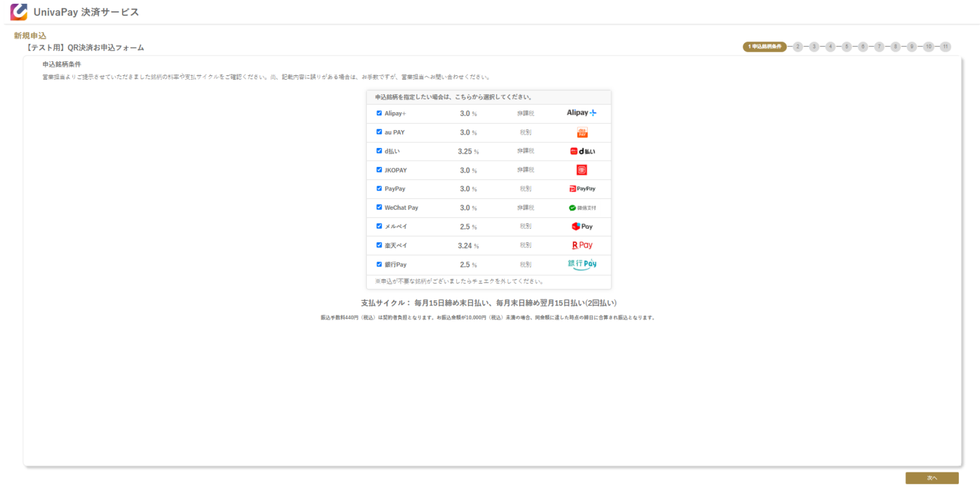Click the JKOPAY logo
This screenshot has width=980, height=496.
(x=581, y=170)
